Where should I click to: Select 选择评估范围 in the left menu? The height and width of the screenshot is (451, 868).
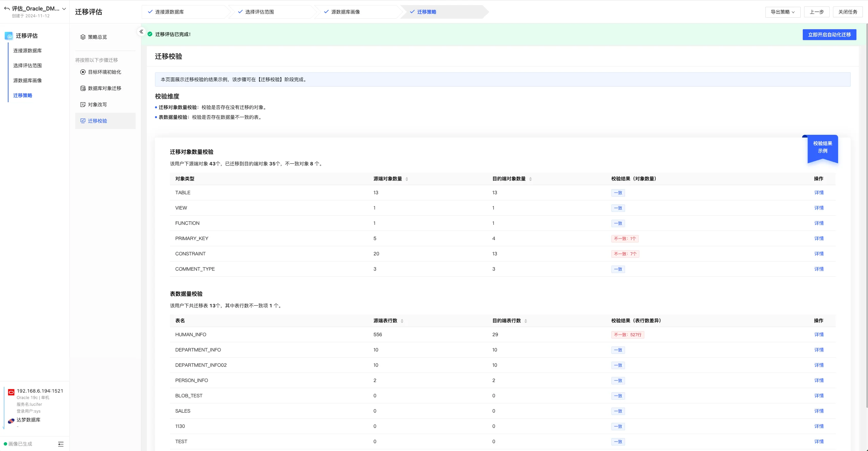coord(28,66)
